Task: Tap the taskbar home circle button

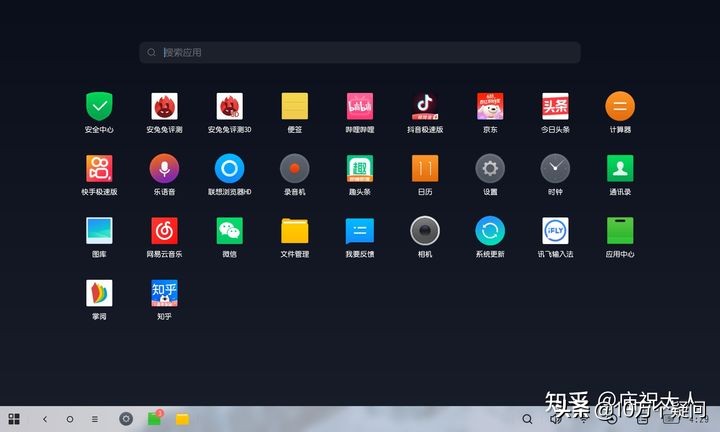Action: (x=70, y=419)
